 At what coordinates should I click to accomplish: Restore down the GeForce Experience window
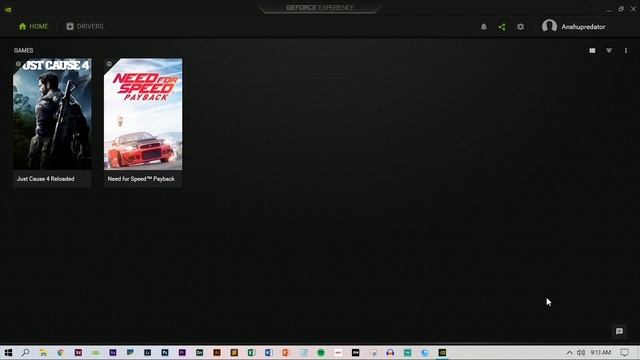[x=621, y=9]
